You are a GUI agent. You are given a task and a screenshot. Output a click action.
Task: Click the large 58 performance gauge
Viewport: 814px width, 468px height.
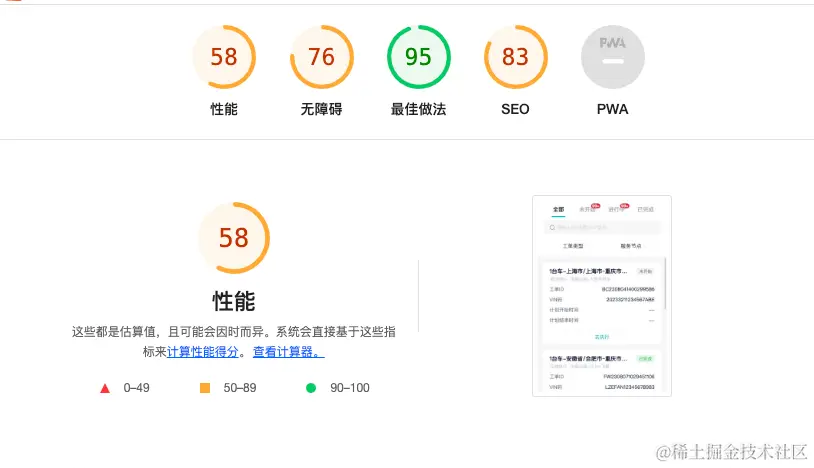point(234,238)
